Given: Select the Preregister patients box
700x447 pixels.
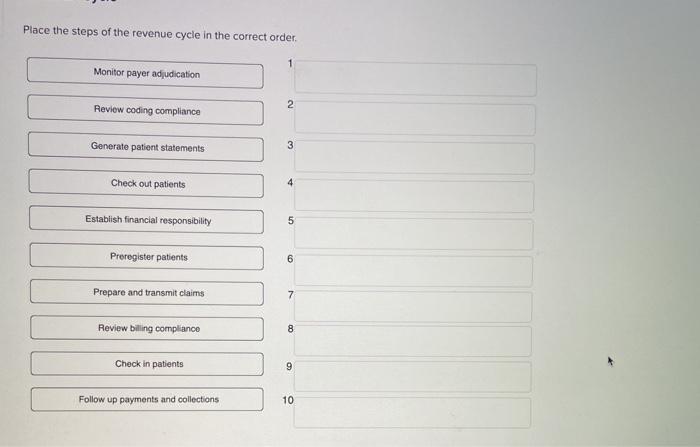Looking at the screenshot, I should (147, 256).
